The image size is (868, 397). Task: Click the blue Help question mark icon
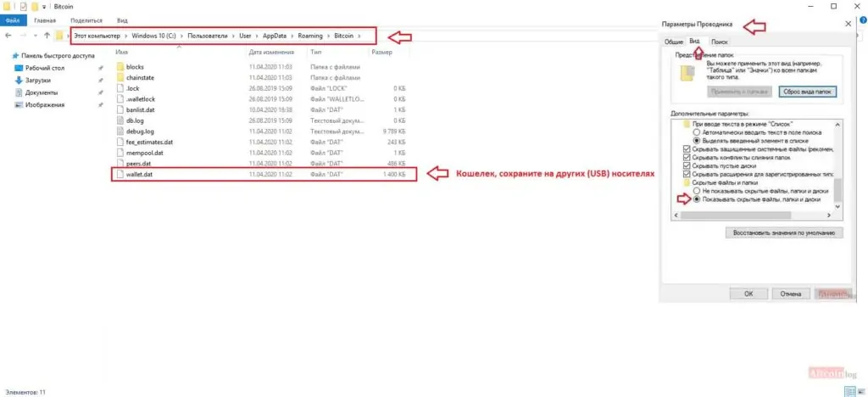tap(864, 20)
